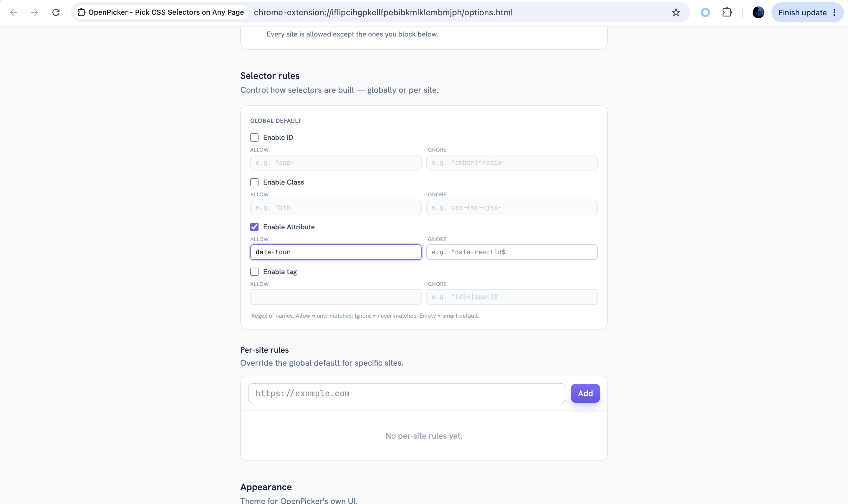Click the Attribute Allow field containing data-tour
The width and height of the screenshot is (848, 504).
336,252
